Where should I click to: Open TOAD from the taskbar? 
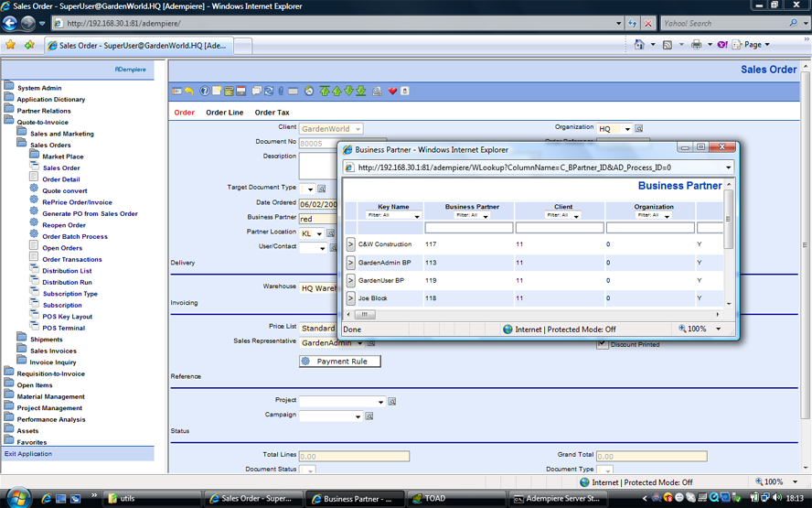[x=455, y=499]
